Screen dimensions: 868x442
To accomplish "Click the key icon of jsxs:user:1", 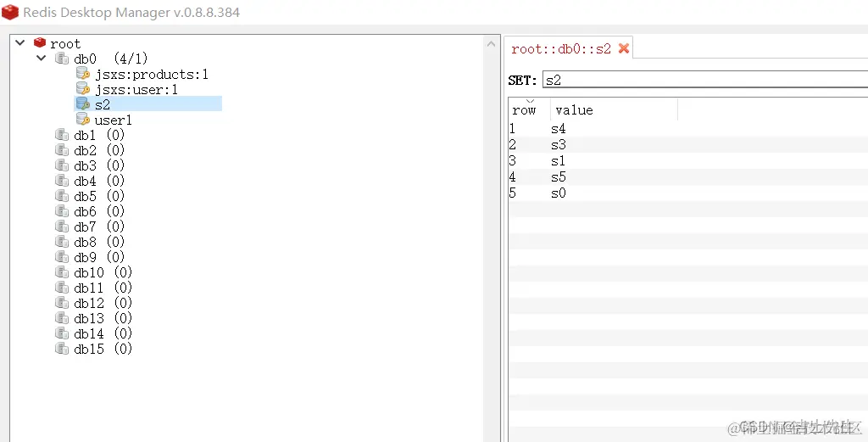I will 82,88.
